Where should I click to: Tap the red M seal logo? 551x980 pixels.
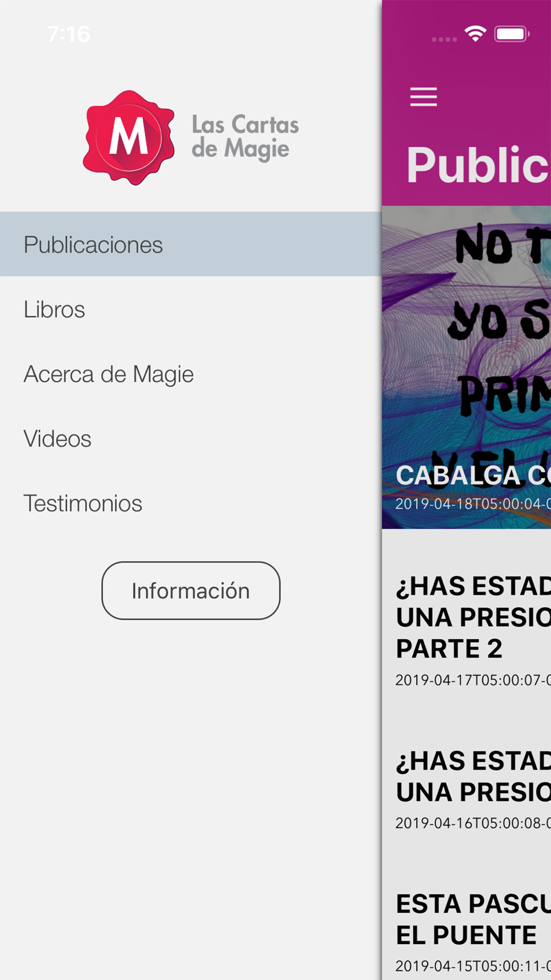point(129,137)
